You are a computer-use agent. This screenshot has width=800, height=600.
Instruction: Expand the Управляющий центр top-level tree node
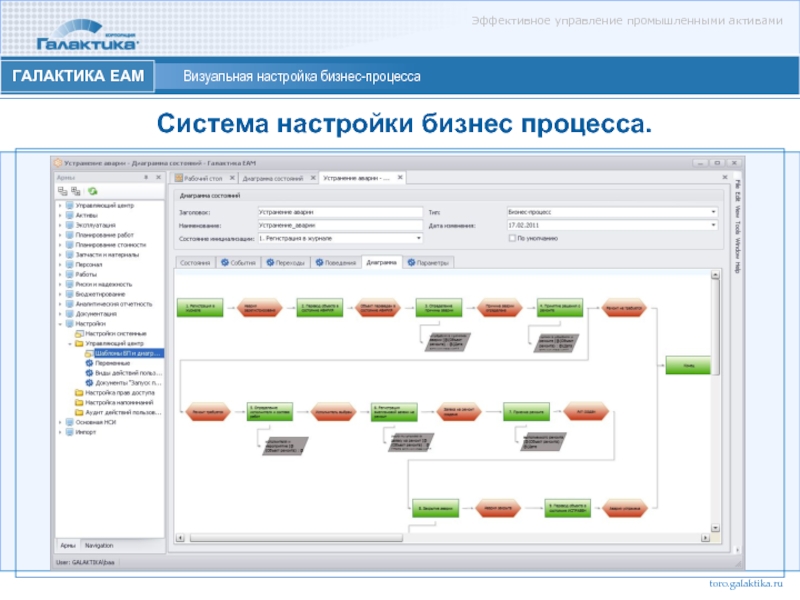(x=60, y=206)
